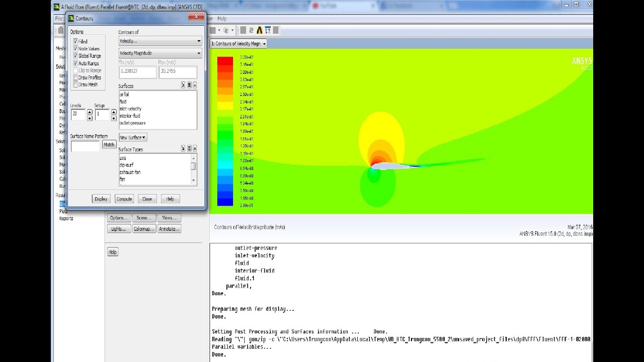
Task: Click the Fluent application icon in title bar
Action: point(56,7)
